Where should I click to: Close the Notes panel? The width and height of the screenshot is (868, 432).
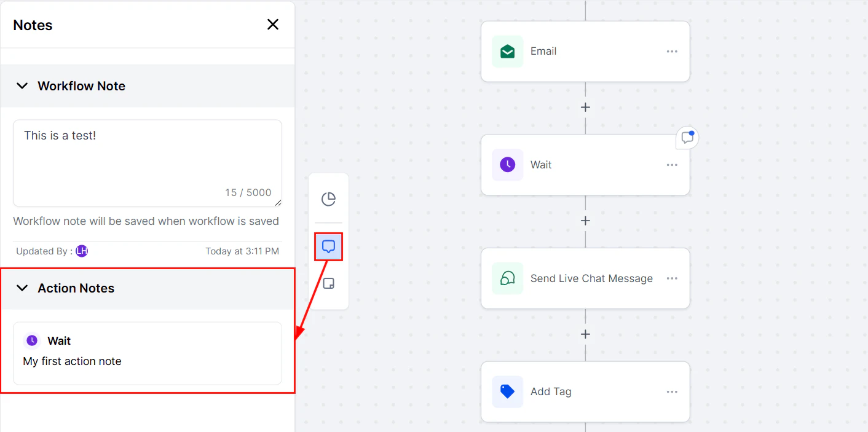pos(272,24)
